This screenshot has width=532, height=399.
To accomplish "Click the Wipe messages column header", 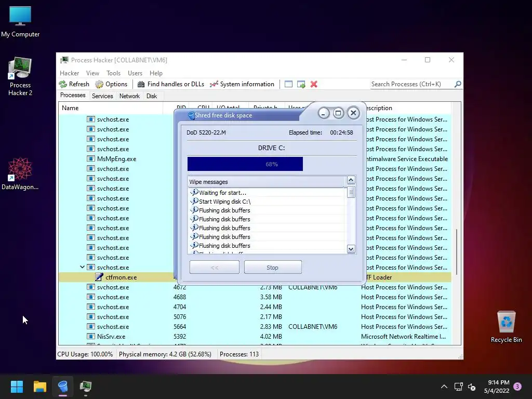I will [x=266, y=182].
